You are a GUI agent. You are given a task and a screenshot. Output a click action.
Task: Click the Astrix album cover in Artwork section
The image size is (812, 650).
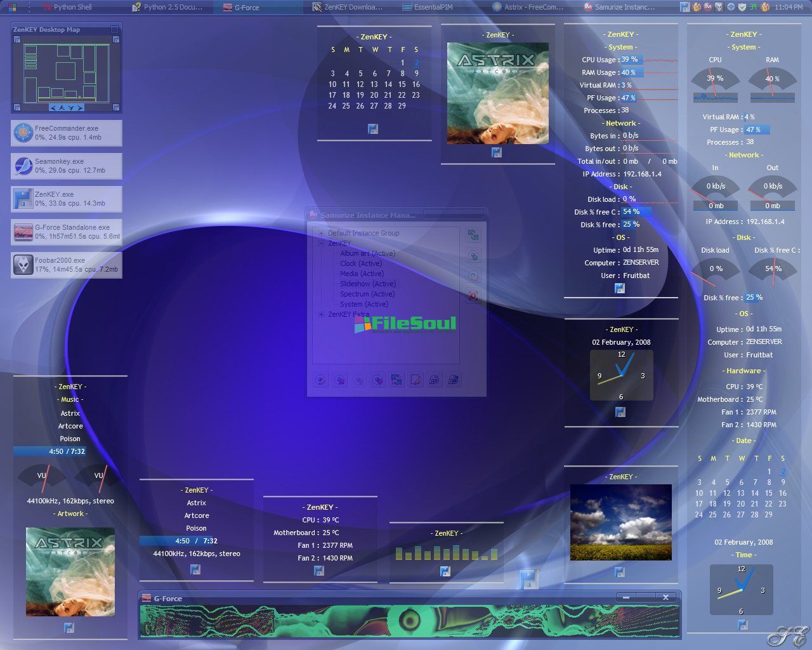[x=70, y=571]
